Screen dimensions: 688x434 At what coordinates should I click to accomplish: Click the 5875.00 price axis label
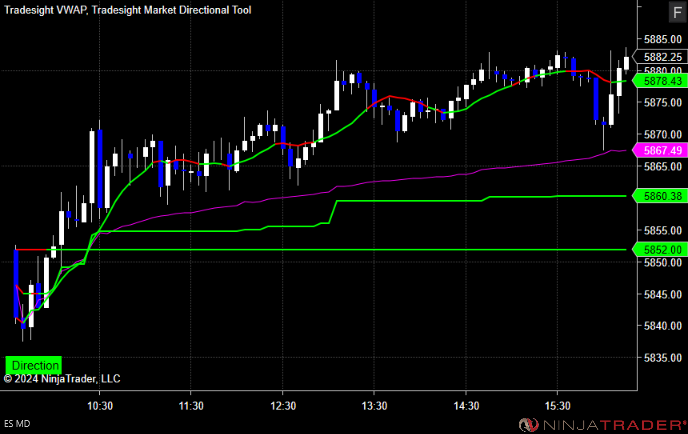click(663, 103)
